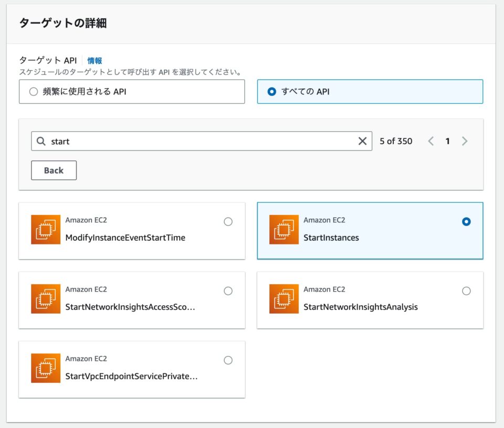Select the 頻繁に使用される API radio option
The width and height of the screenshot is (504, 428).
click(x=33, y=91)
